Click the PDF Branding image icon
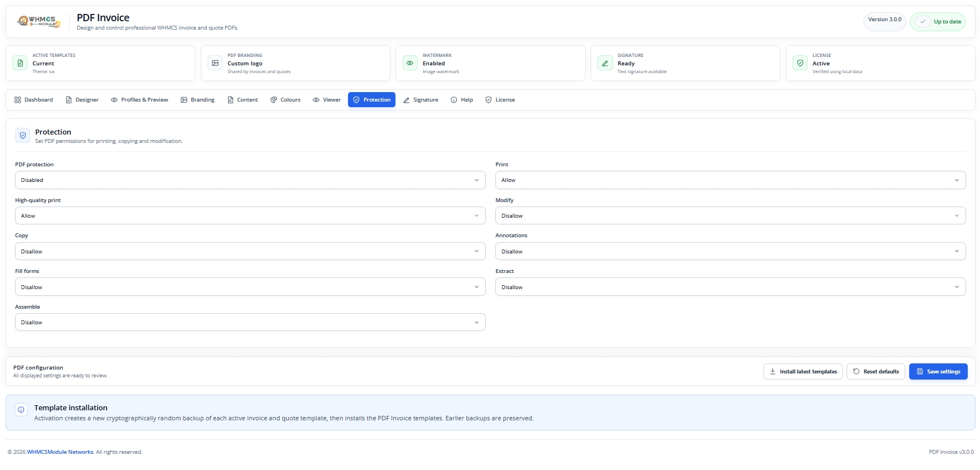Viewport: 980px width, 470px height. click(215, 63)
